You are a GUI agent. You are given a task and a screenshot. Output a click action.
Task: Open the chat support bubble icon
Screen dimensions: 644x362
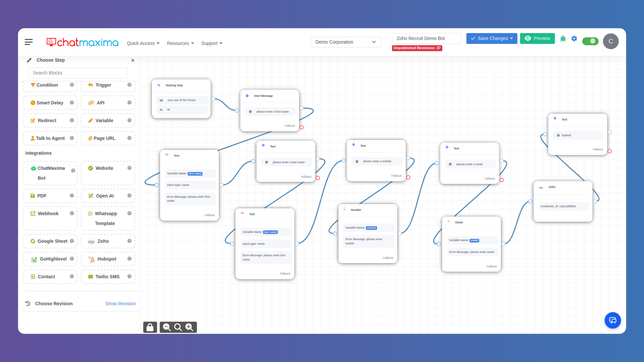coord(612,320)
